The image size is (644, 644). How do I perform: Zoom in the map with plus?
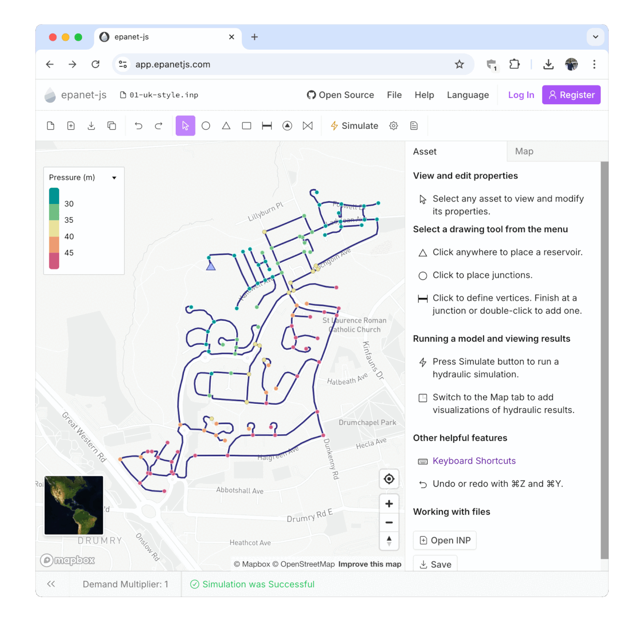[x=389, y=504]
